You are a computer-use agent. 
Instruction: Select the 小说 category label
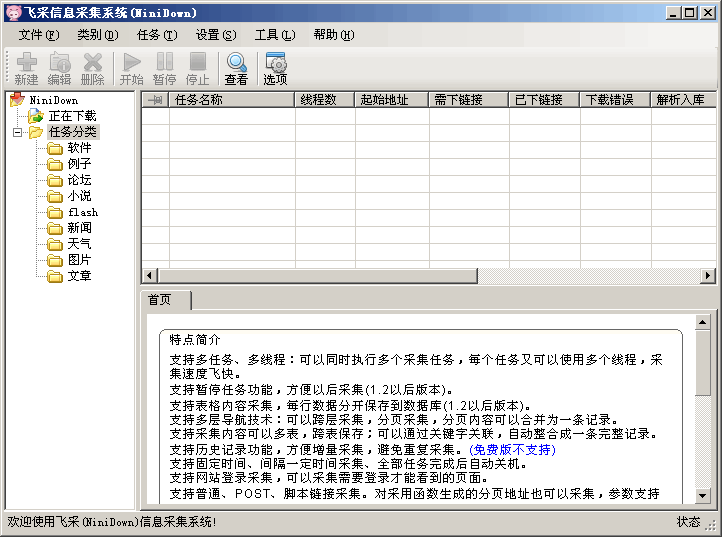(x=80, y=196)
